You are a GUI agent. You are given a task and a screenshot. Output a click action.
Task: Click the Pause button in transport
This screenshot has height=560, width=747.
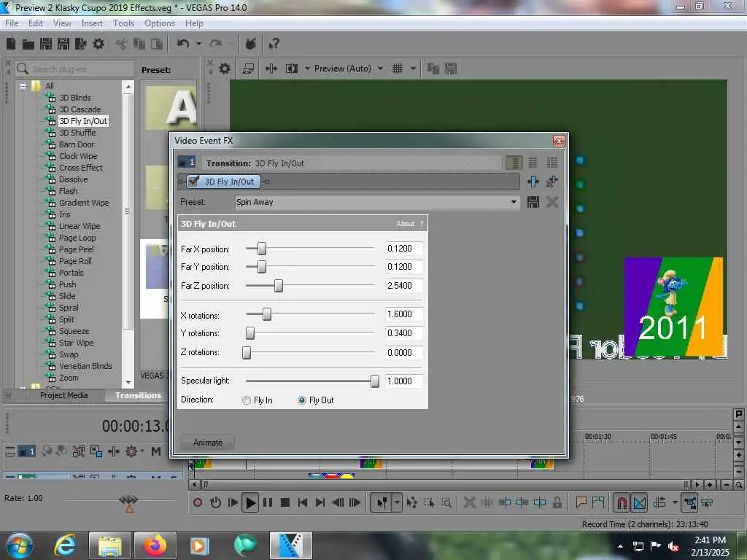click(x=268, y=502)
